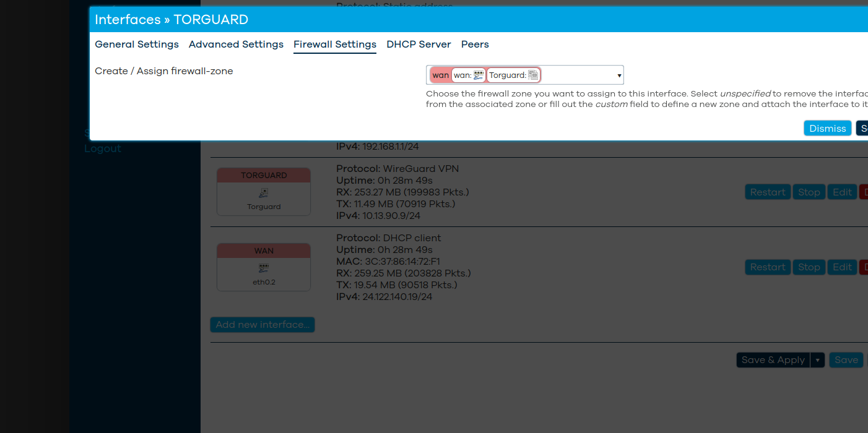868x433 pixels.
Task: Open the firewall-zone dropdown arrow
Action: tap(619, 75)
